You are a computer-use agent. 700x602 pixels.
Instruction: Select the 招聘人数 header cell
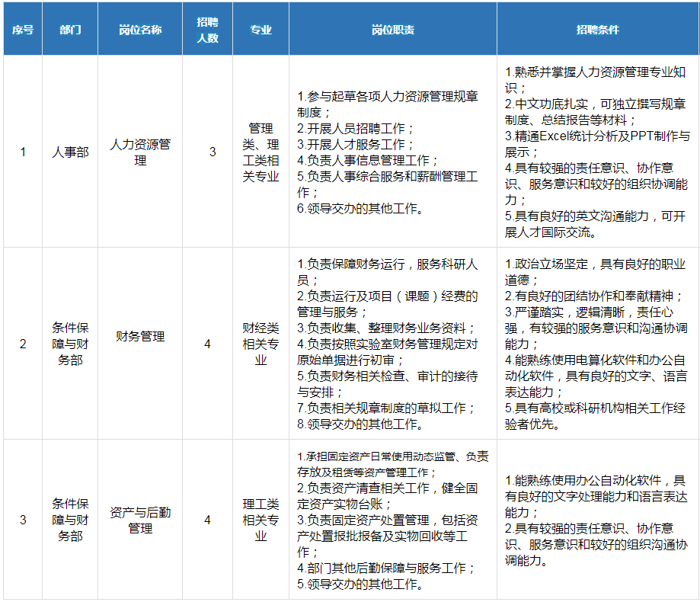(x=208, y=30)
